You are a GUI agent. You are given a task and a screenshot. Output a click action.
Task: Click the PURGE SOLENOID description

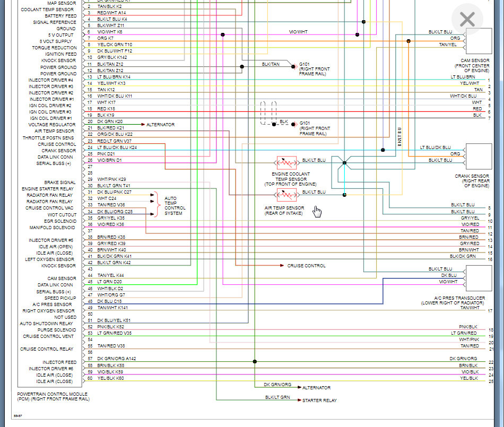(57, 330)
